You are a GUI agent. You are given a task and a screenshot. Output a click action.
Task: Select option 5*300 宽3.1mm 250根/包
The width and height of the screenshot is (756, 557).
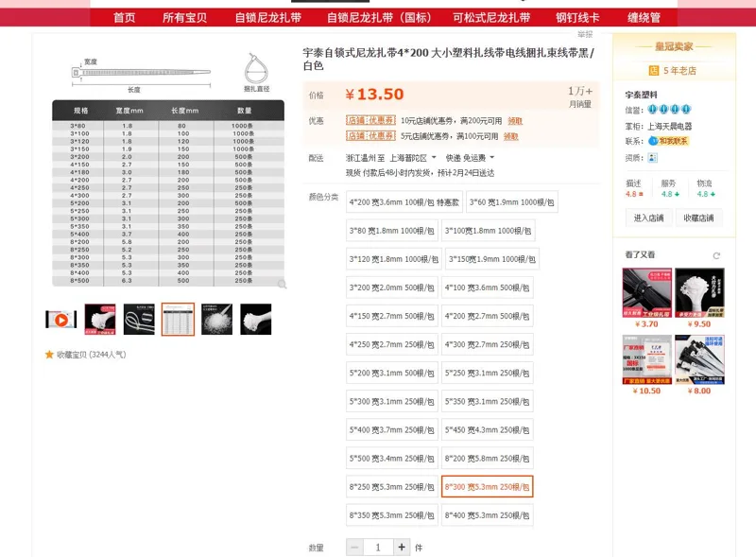click(x=391, y=402)
